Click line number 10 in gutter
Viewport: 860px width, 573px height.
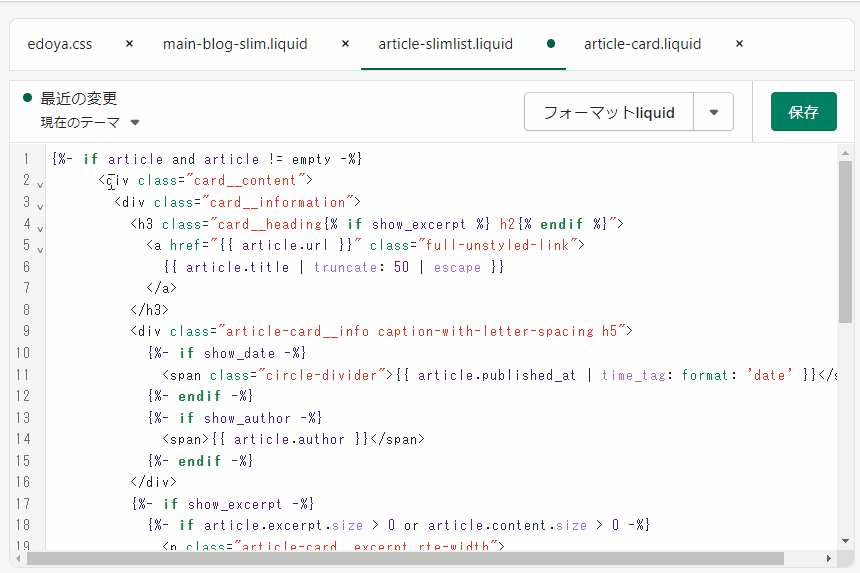tap(22, 353)
